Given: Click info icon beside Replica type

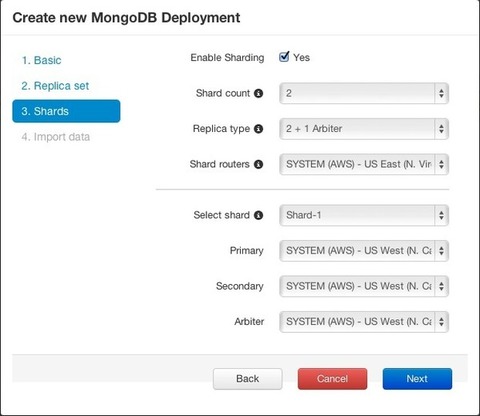Looking at the screenshot, I should click(x=258, y=129).
